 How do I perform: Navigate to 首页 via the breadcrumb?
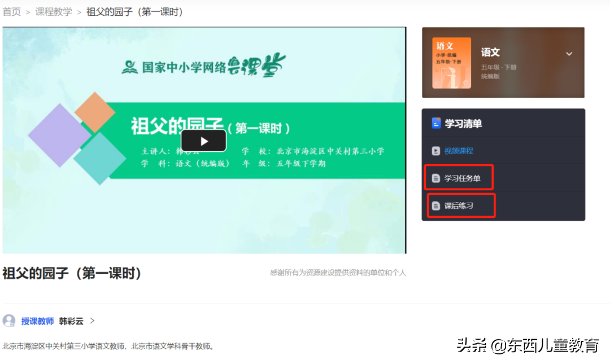click(12, 11)
